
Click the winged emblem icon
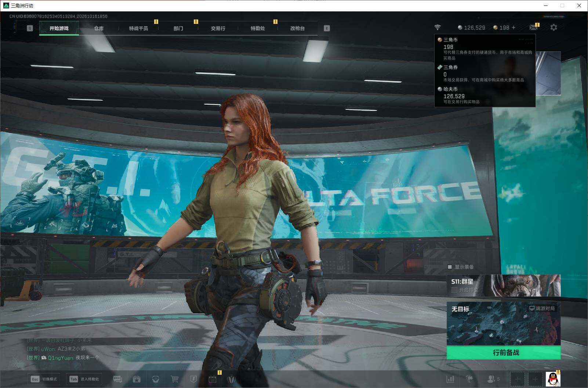click(x=231, y=379)
